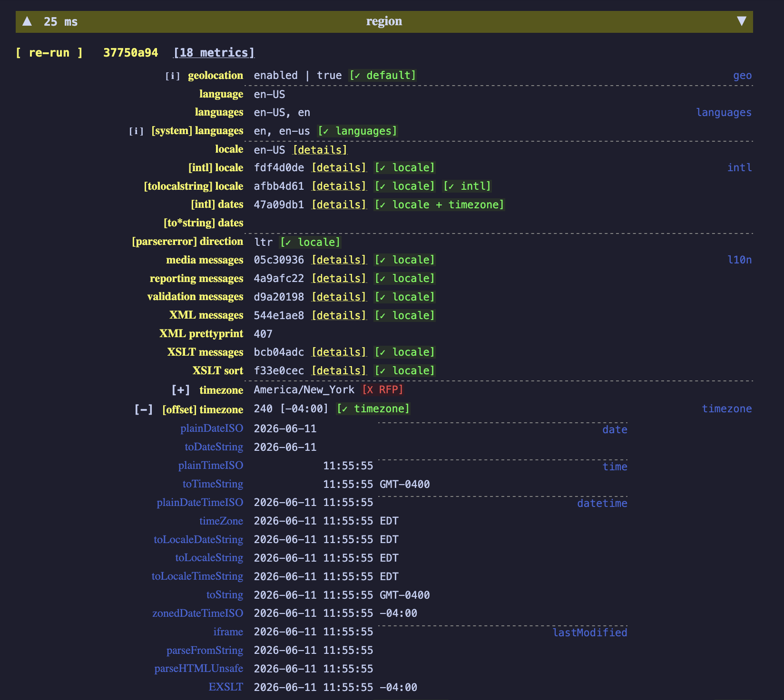This screenshot has height=700, width=784.
Task: Open details for validation messages
Action: (339, 297)
